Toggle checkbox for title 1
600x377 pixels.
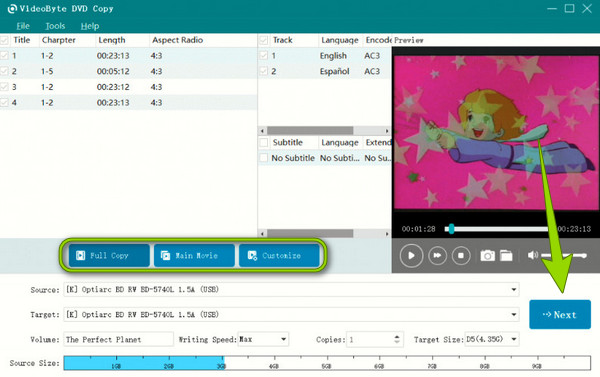pos(4,55)
